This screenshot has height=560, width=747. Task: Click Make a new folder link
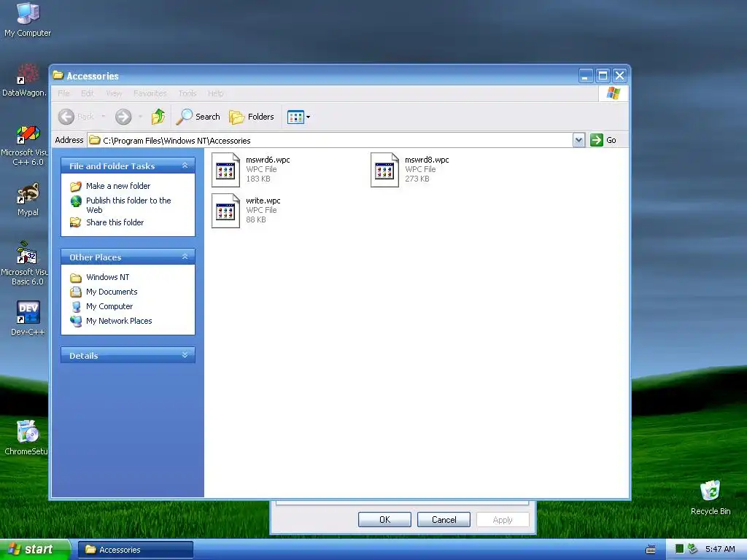(118, 186)
